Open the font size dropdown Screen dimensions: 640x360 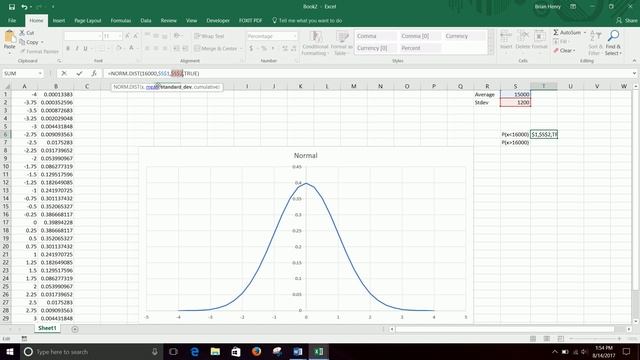(x=120, y=36)
